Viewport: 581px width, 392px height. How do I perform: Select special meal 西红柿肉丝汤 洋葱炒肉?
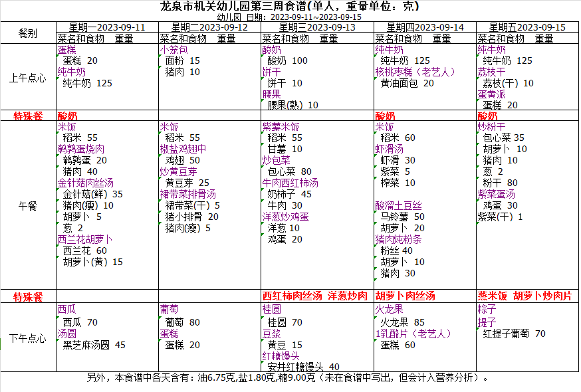point(315,296)
